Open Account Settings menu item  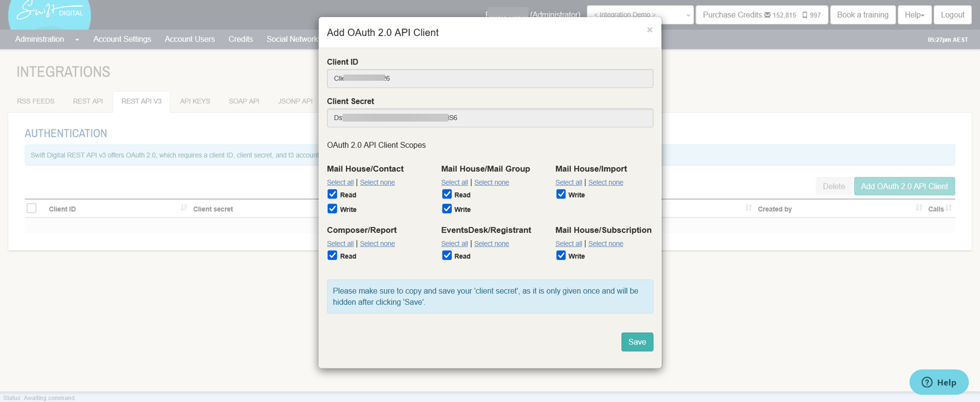pos(122,39)
